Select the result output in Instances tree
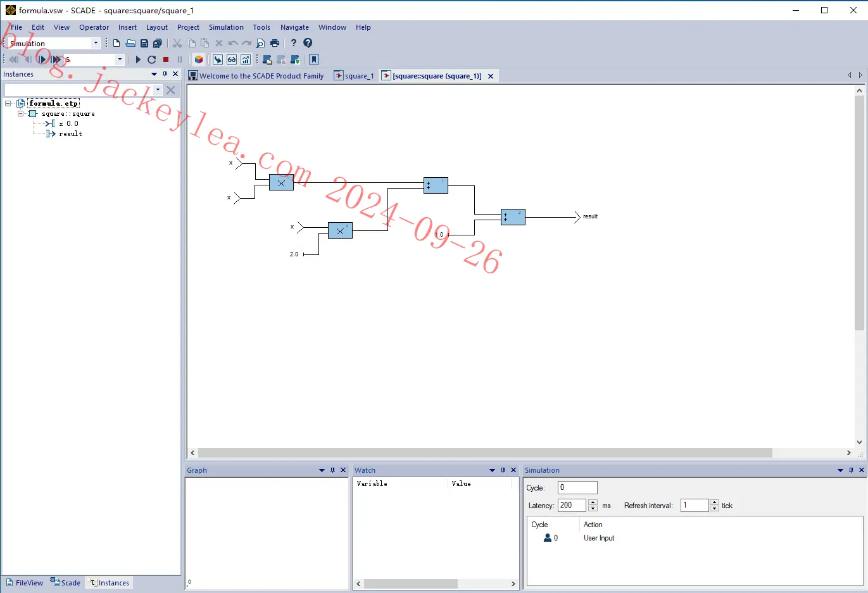Screen dimensions: 868x593 pos(70,134)
